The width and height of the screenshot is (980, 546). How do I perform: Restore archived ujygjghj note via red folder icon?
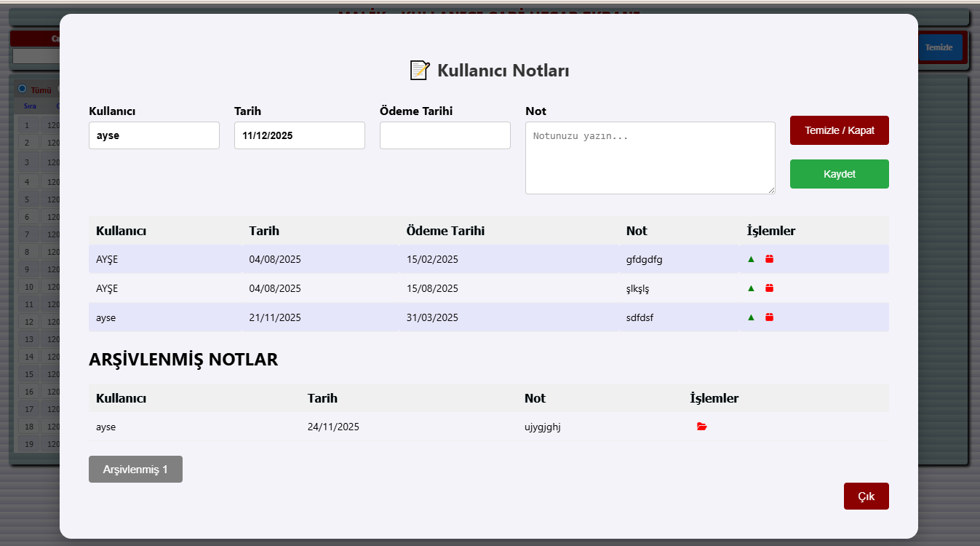701,427
